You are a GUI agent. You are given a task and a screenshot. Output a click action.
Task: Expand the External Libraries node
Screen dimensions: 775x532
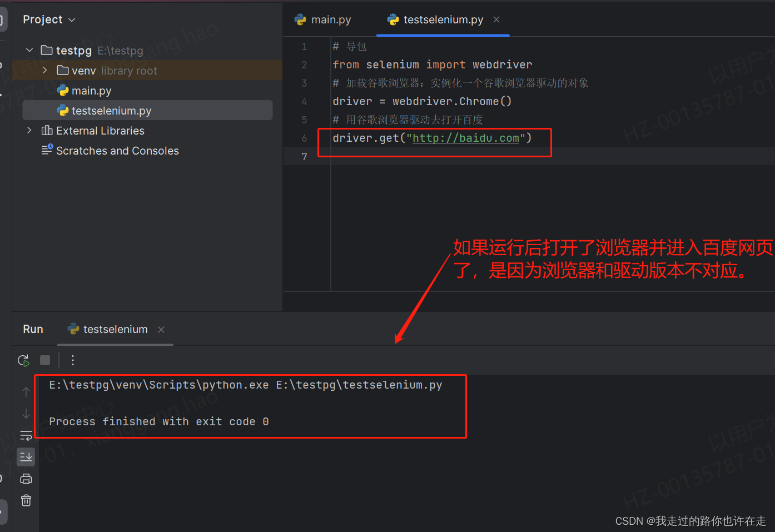pos(29,130)
